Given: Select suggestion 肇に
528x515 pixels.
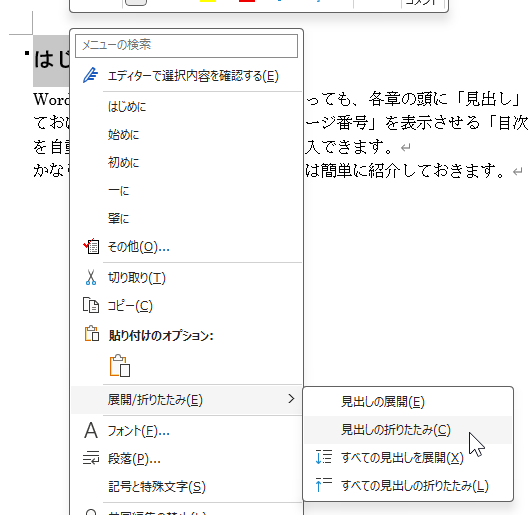Looking at the screenshot, I should pos(186,219).
